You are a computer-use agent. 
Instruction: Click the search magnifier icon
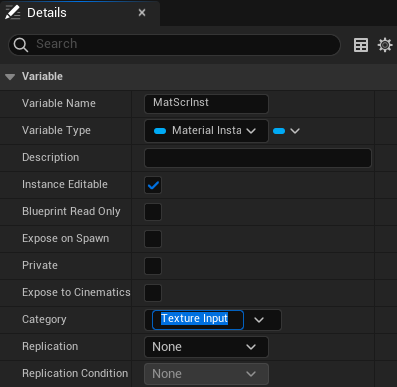[x=21, y=44]
